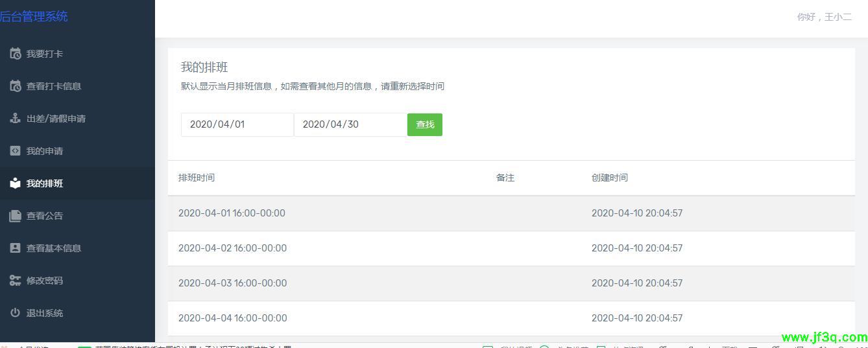This screenshot has height=348, width=868.
Task: Click the calendar icon beside 查看打卡信息
Action: point(15,86)
